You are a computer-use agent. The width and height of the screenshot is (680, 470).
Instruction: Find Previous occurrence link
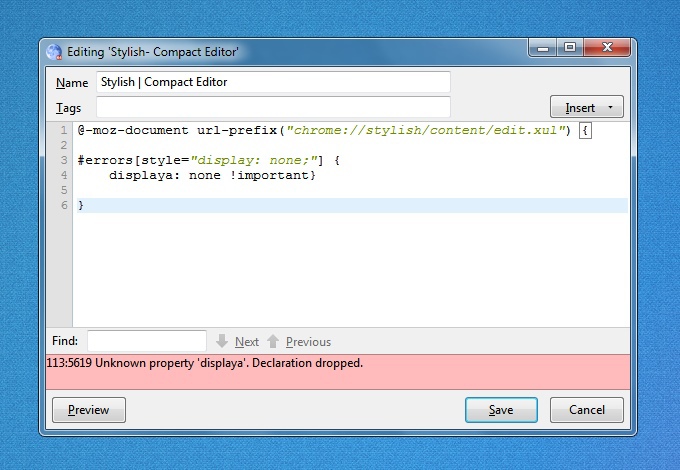[x=308, y=342]
